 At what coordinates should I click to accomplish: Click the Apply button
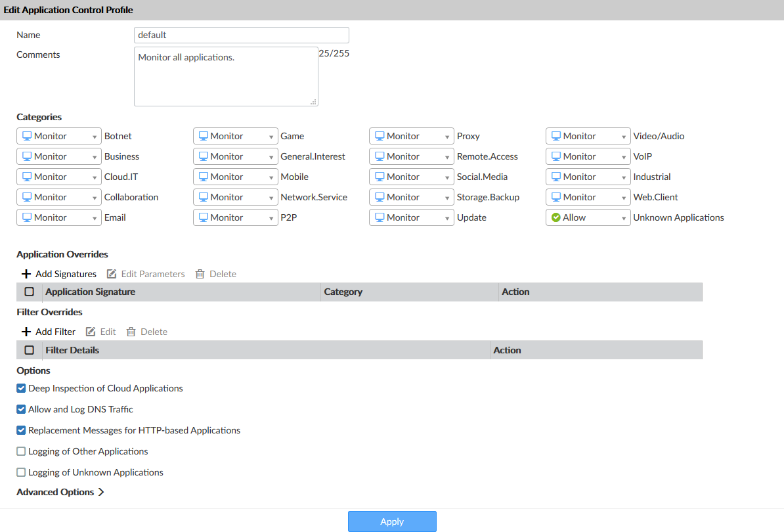point(392,521)
